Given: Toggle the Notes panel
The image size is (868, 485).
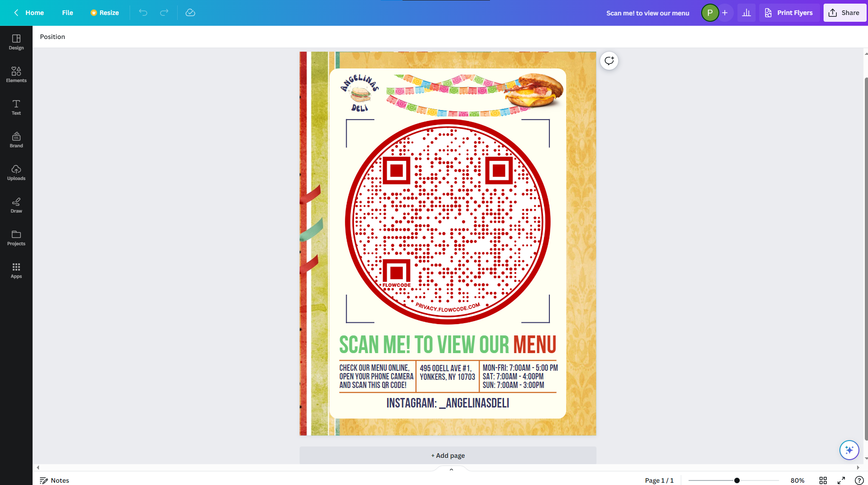Looking at the screenshot, I should (x=54, y=480).
